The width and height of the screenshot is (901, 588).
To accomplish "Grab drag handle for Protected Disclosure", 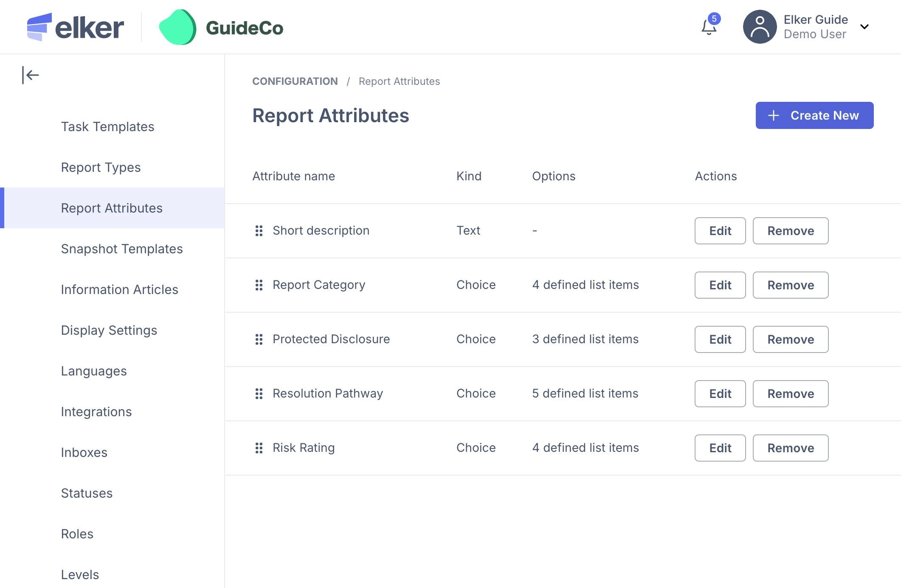I will pos(259,339).
